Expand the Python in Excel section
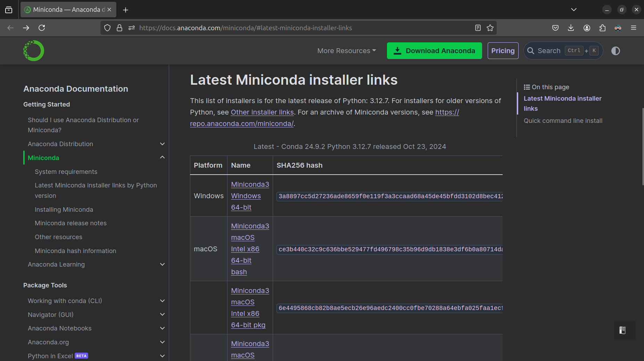 click(162, 356)
